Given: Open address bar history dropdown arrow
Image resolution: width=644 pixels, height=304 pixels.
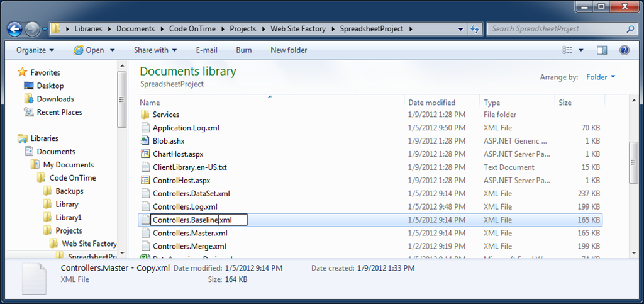Looking at the screenshot, I should click(x=462, y=29).
